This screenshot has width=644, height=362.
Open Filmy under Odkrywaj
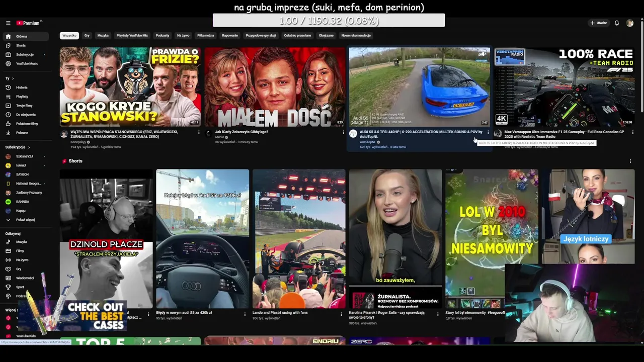click(20, 251)
